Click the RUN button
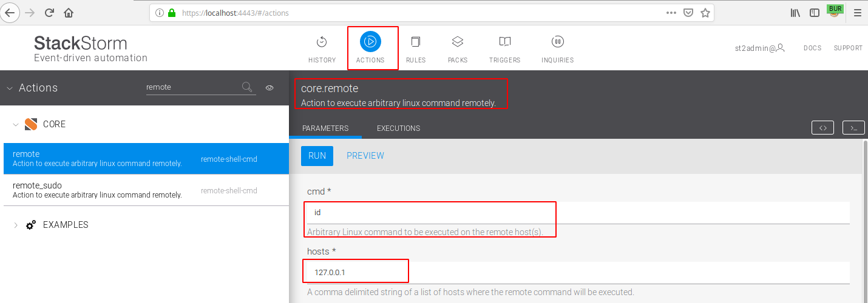The height and width of the screenshot is (303, 868). [x=317, y=156]
